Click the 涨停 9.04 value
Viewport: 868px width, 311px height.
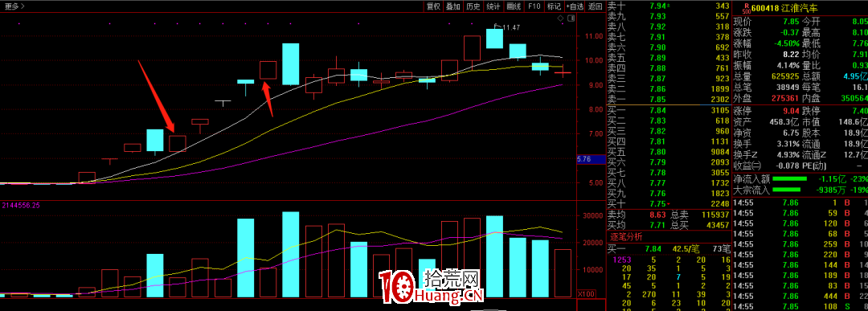pyautogui.click(x=791, y=111)
